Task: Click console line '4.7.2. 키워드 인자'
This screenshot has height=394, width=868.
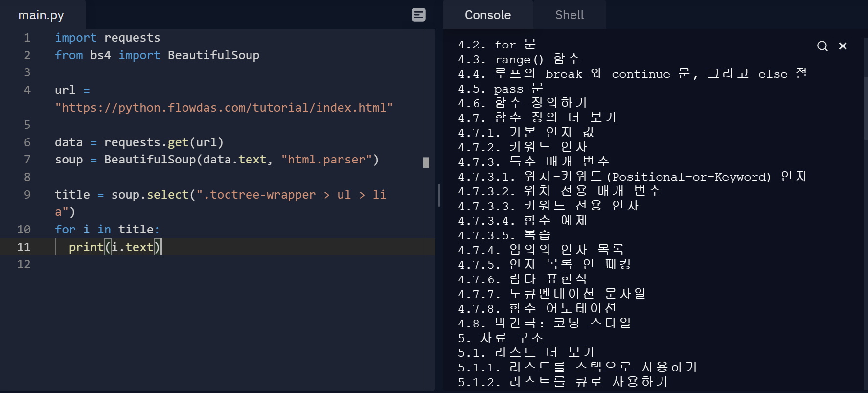Action: (x=523, y=147)
